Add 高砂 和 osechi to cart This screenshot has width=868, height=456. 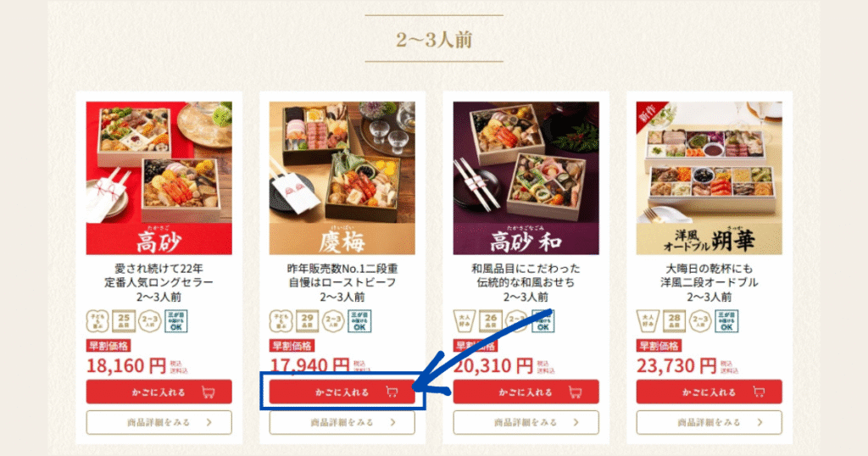[526, 392]
